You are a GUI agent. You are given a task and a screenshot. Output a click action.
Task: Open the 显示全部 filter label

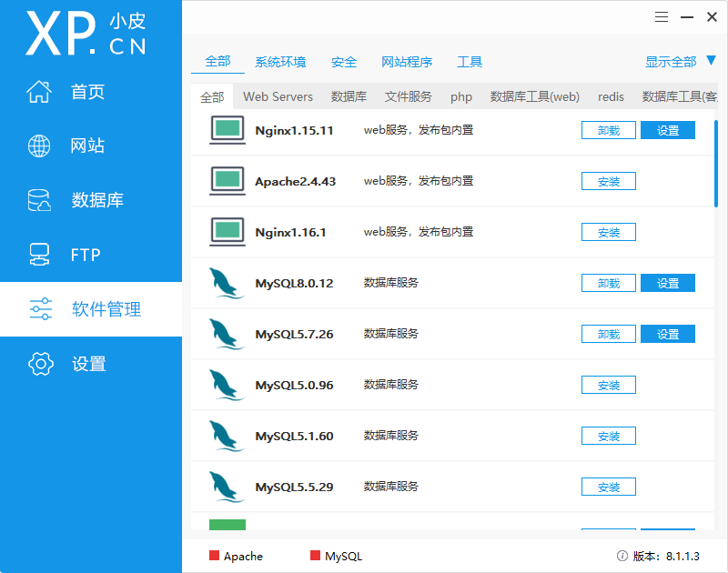coord(671,62)
